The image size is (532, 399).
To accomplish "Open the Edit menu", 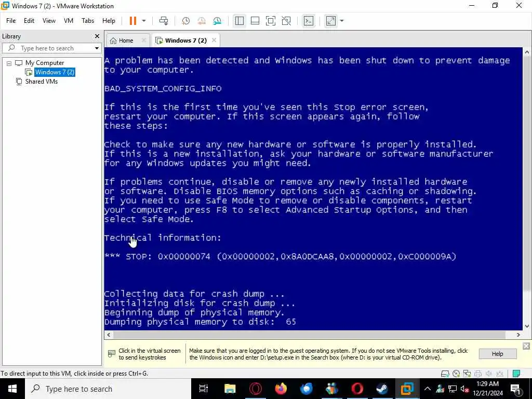I will coord(29,21).
